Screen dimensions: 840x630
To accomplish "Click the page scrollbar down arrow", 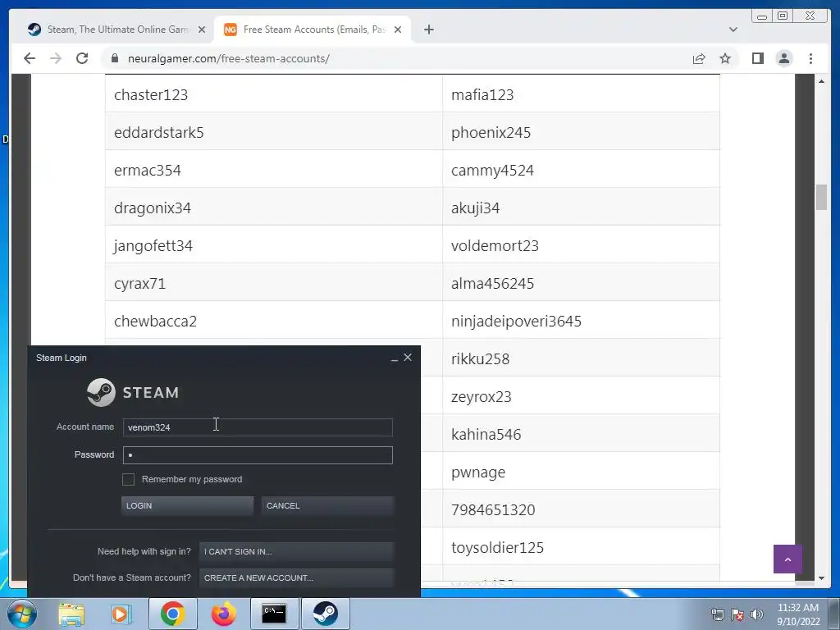I will pos(821,578).
